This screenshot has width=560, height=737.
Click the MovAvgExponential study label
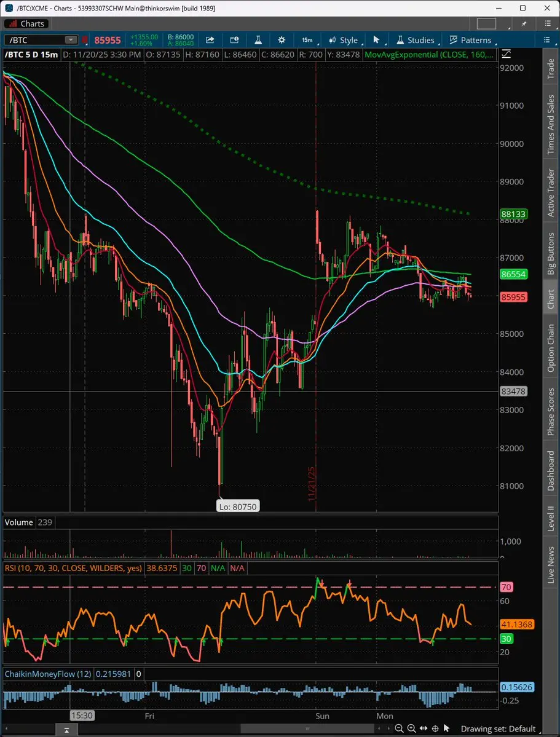click(x=429, y=55)
